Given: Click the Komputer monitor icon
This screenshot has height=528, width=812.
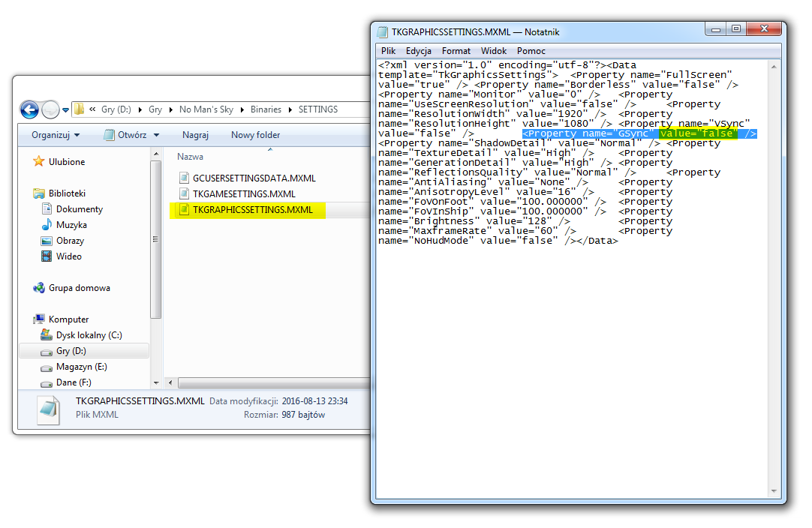Looking at the screenshot, I should pos(39,319).
